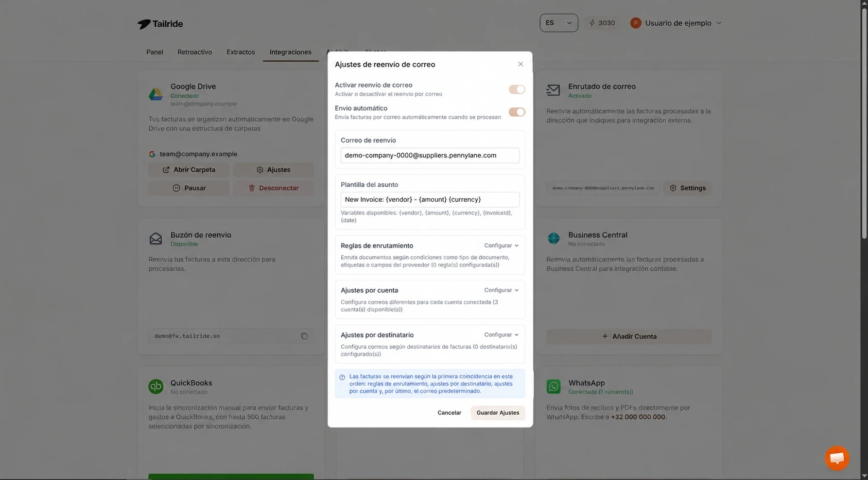Screen dimensions: 868x480
Task: Toggle Activar reenvío de correo switch
Action: pyautogui.click(x=517, y=90)
